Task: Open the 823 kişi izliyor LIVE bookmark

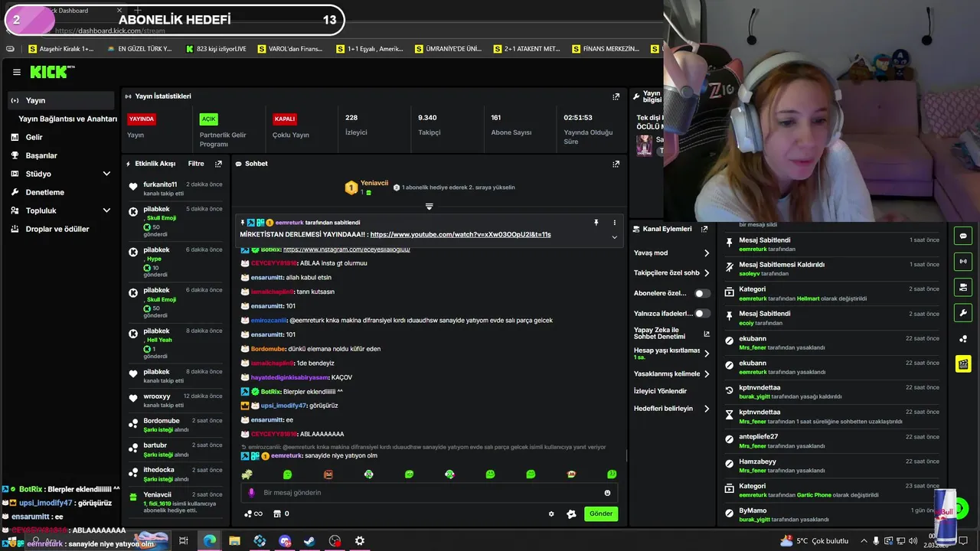Action: [x=216, y=49]
